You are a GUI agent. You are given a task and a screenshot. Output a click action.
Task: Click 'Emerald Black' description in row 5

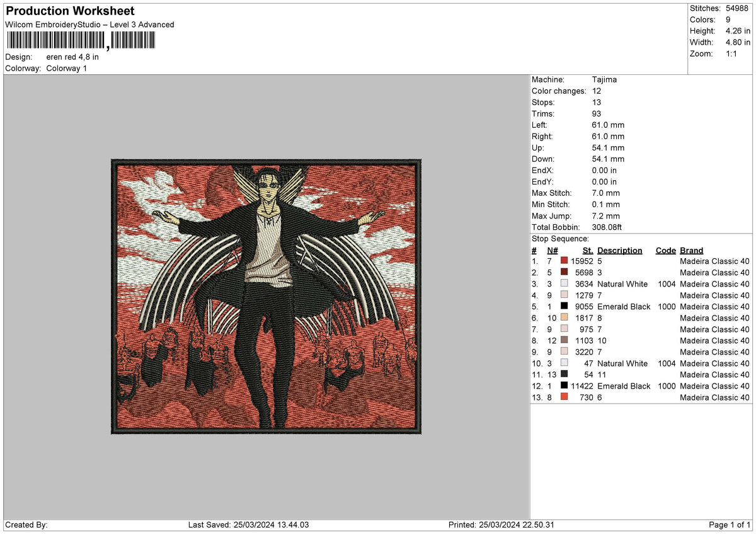[624, 307]
